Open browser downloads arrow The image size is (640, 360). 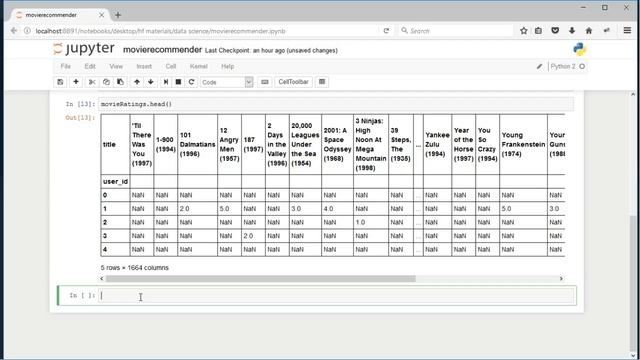pyautogui.click(x=572, y=31)
